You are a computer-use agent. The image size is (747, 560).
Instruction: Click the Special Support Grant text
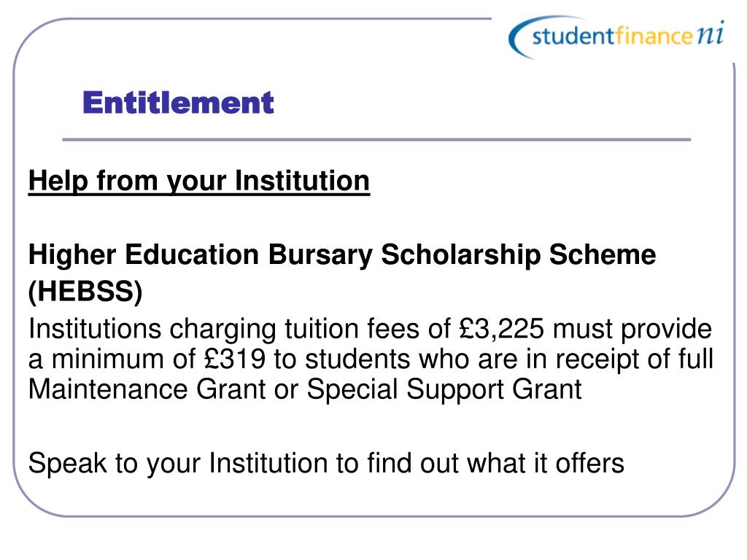click(x=444, y=389)
